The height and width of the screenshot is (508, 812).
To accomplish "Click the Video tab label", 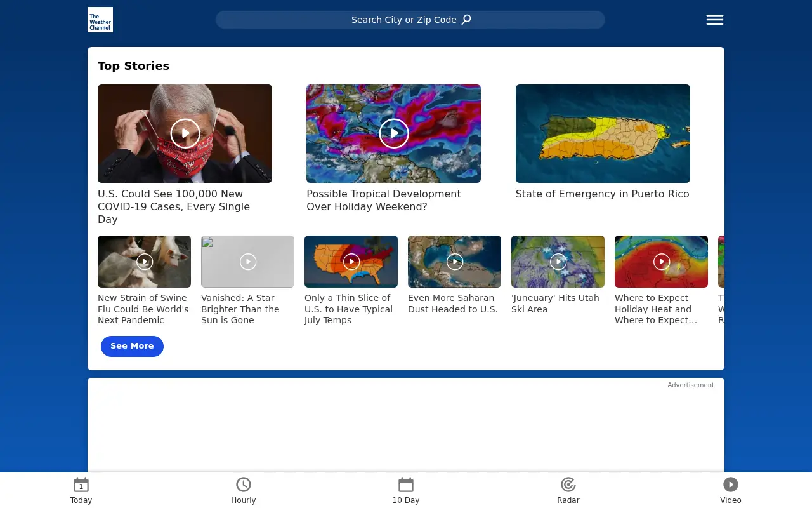I will coord(731,500).
